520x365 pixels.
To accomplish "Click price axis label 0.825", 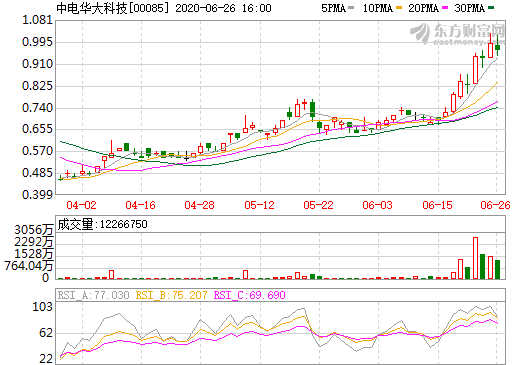I will (38, 86).
